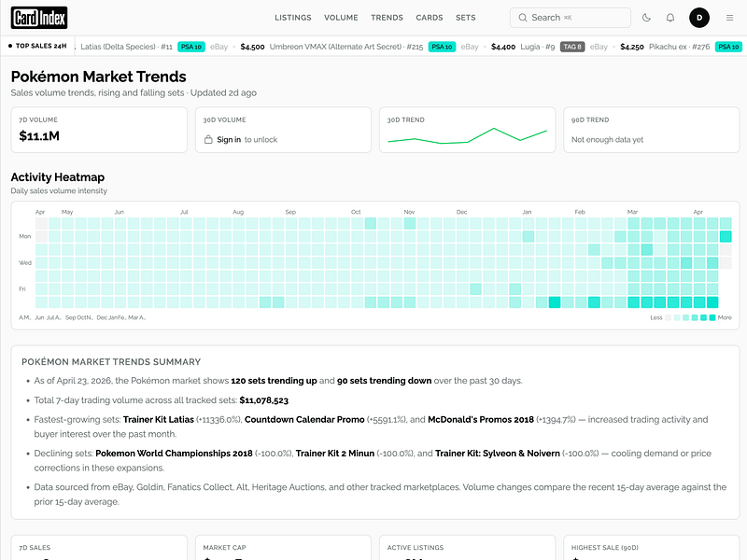This screenshot has height=560, width=747.
Task: Click the $4,250 price in ticker
Action: point(632,47)
